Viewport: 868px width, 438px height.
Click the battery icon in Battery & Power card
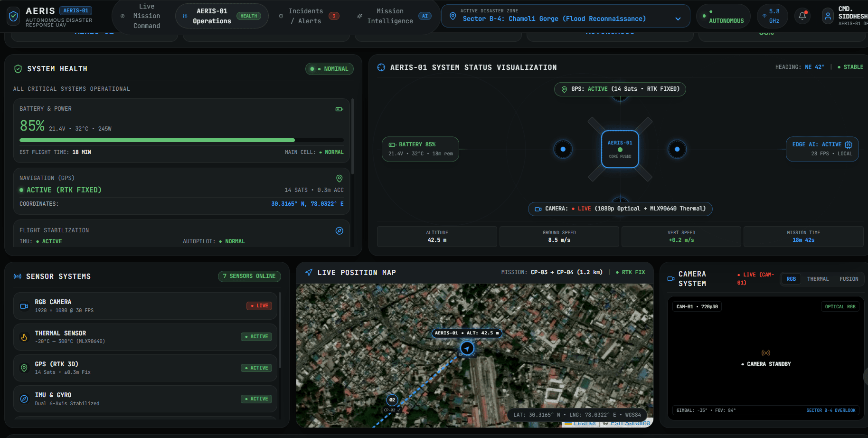pyautogui.click(x=339, y=109)
